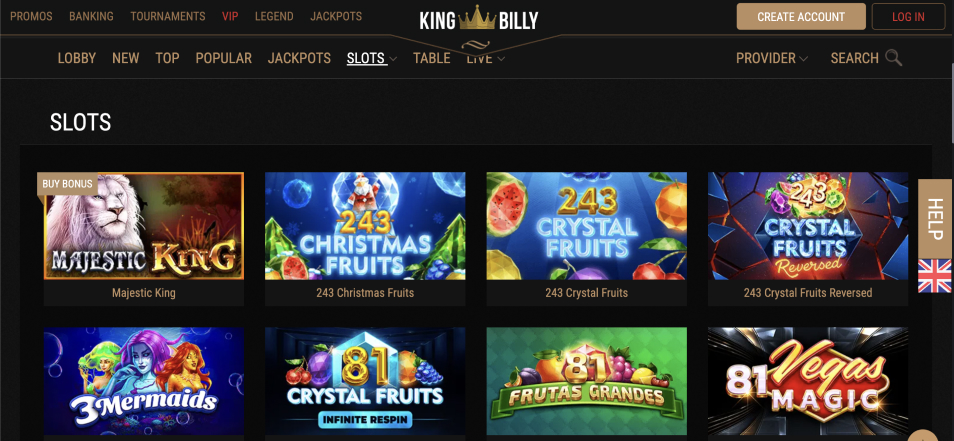Click the LOG IN button
The width and height of the screenshot is (954, 441).
[908, 17]
